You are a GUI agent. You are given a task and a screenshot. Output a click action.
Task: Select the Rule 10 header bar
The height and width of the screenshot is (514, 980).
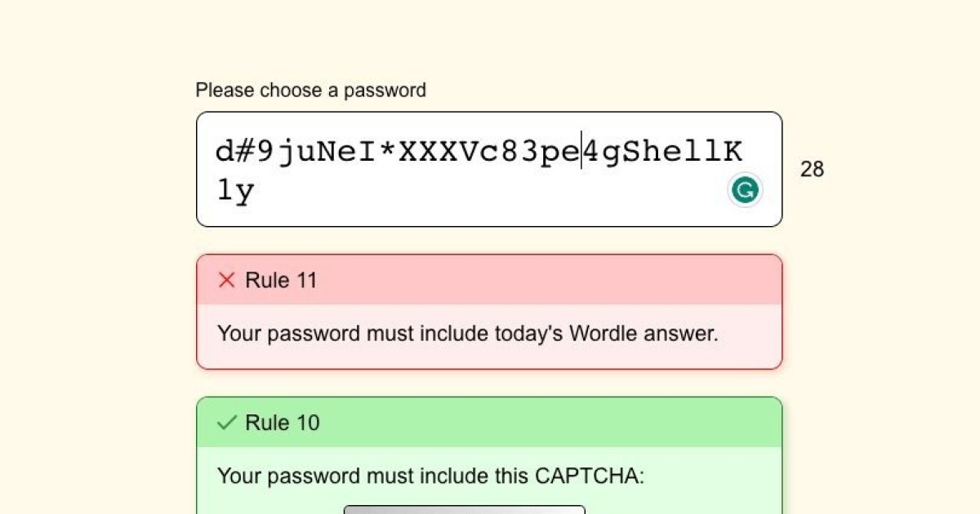click(x=488, y=423)
